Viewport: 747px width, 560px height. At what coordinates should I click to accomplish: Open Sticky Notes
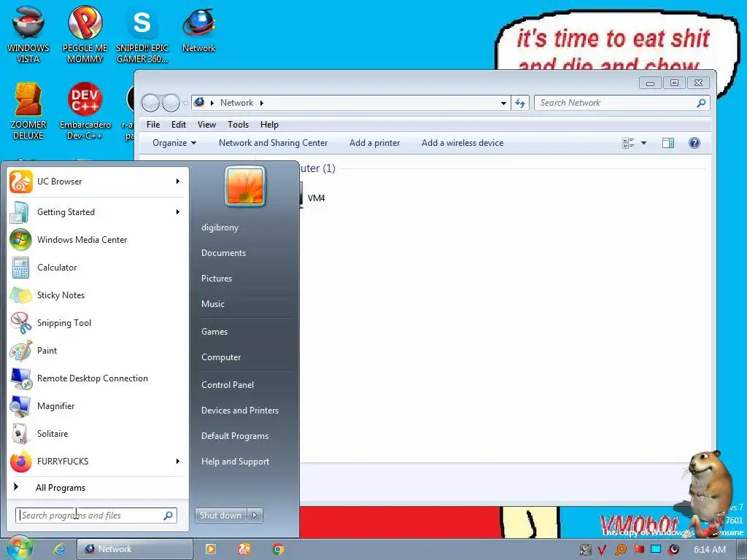tap(97, 295)
